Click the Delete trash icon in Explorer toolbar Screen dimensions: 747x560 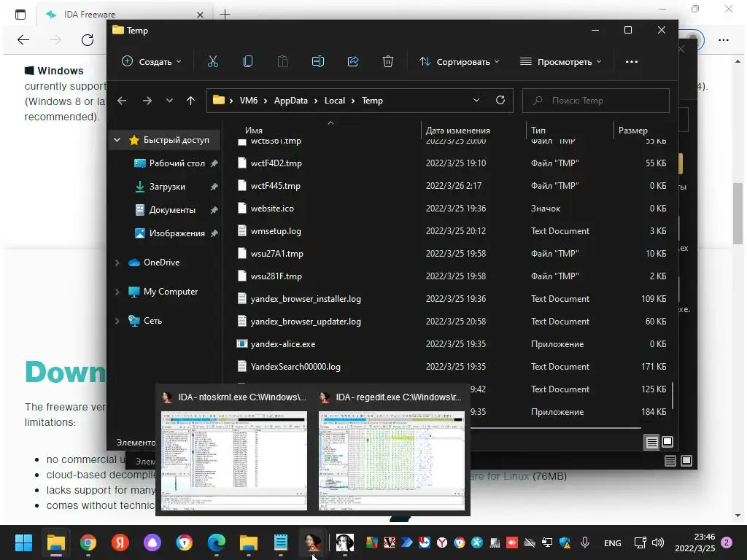[388, 61]
